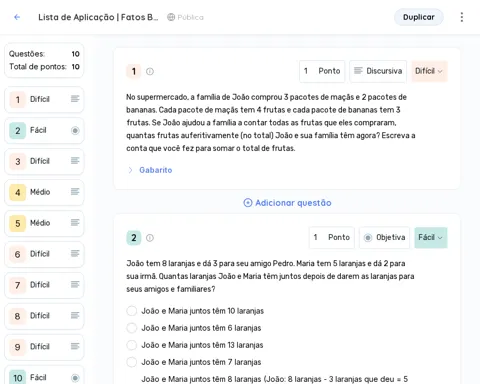Click the Gabarito link text
The width and height of the screenshot is (480, 384).
point(156,170)
